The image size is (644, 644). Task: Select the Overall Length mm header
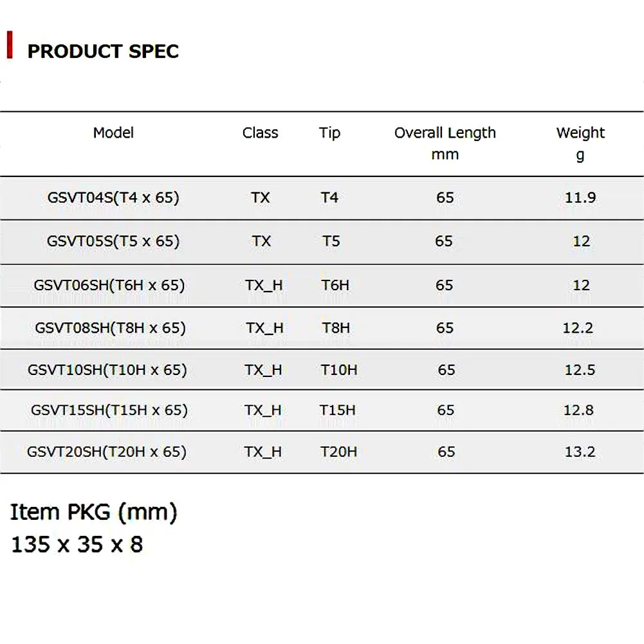pyautogui.click(x=445, y=143)
